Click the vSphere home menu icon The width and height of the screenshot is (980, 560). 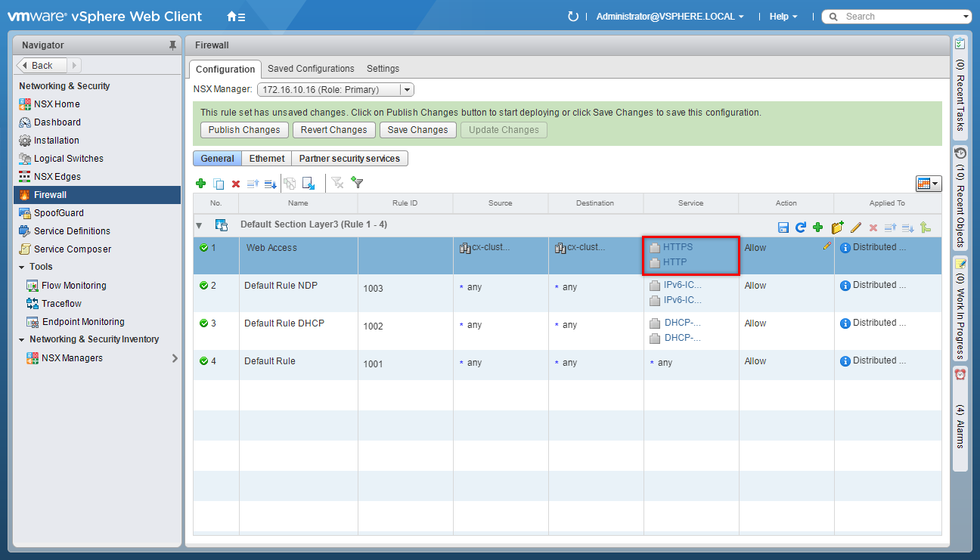(x=236, y=17)
